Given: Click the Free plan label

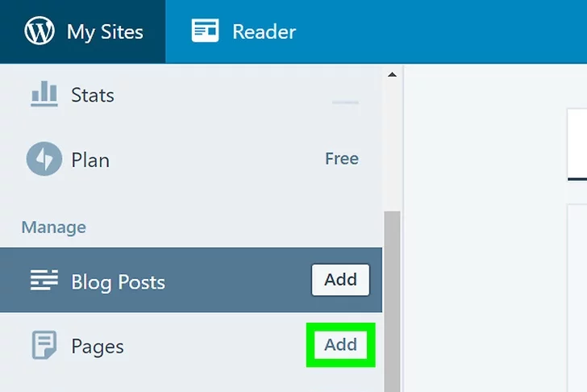Looking at the screenshot, I should pyautogui.click(x=341, y=159).
